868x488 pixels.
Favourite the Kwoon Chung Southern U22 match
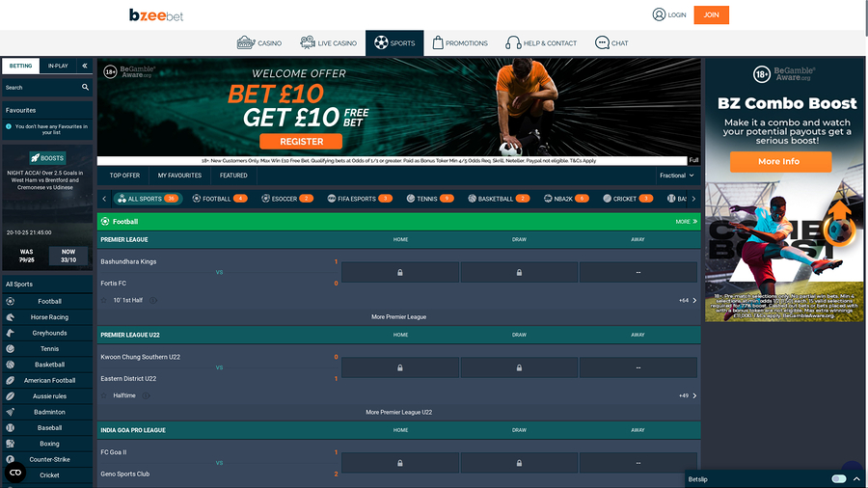click(x=103, y=395)
